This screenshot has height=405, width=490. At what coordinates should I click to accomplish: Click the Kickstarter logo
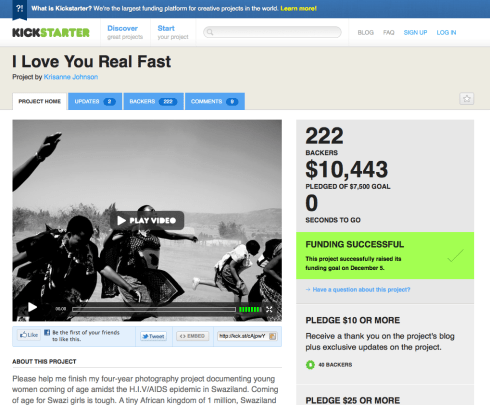point(51,32)
